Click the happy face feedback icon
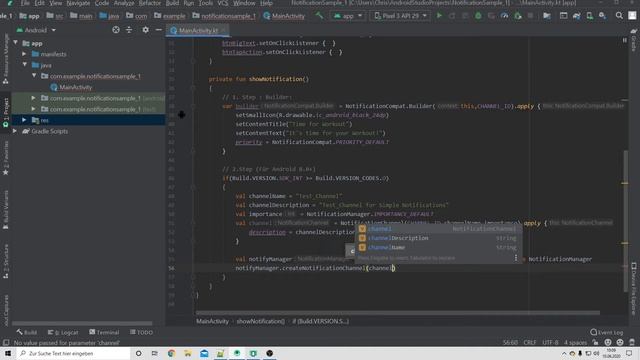 click(x=608, y=342)
